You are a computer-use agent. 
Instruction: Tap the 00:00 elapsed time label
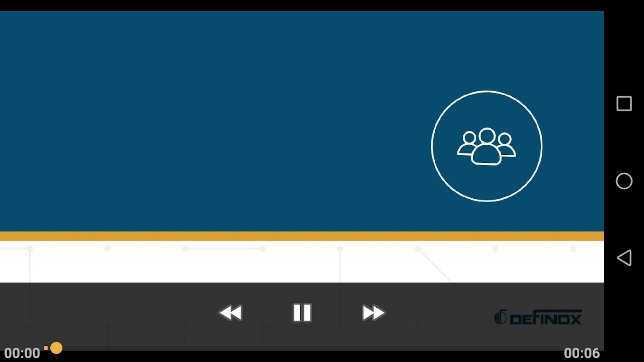click(22, 353)
